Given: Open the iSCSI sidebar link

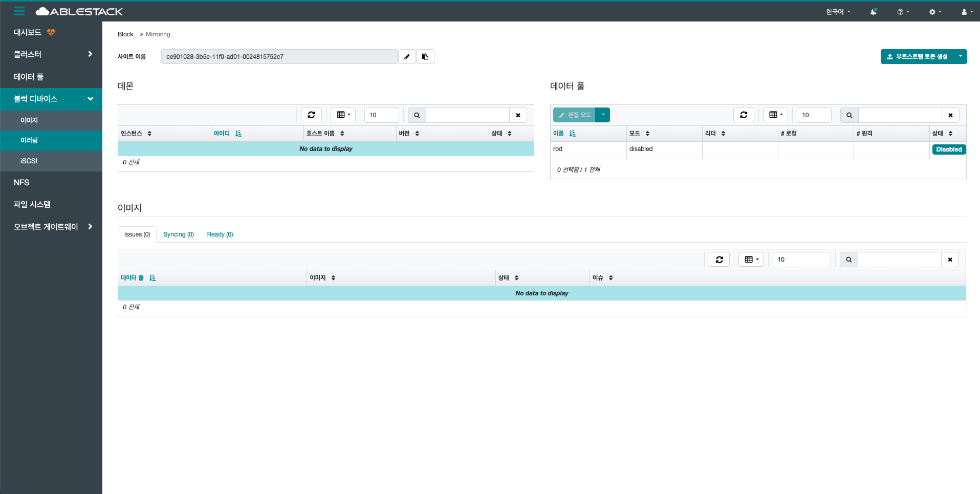Looking at the screenshot, I should (x=29, y=161).
